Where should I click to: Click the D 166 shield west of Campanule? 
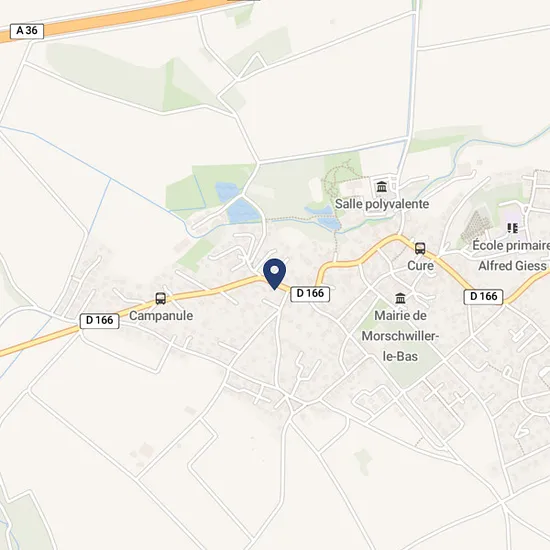point(100,321)
